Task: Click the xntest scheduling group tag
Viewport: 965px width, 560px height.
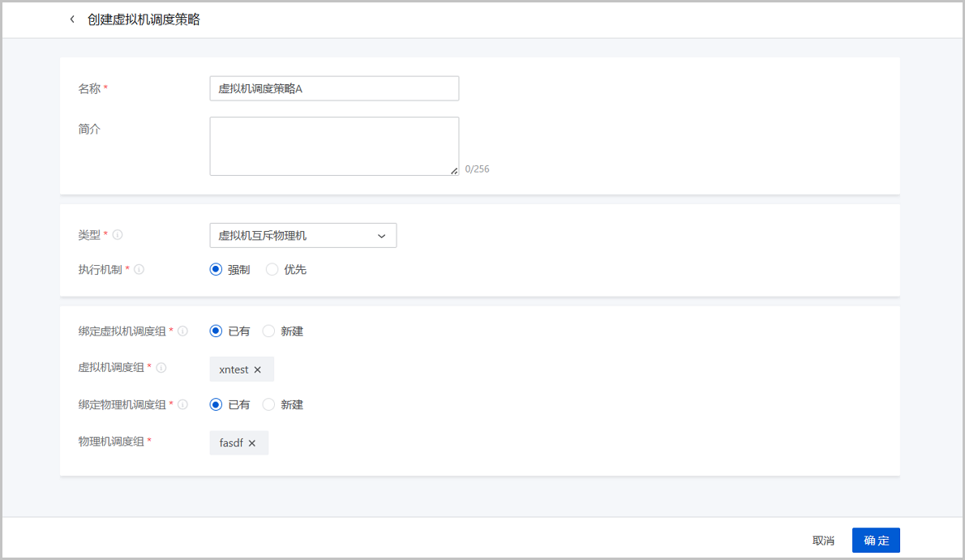Action: (242, 370)
